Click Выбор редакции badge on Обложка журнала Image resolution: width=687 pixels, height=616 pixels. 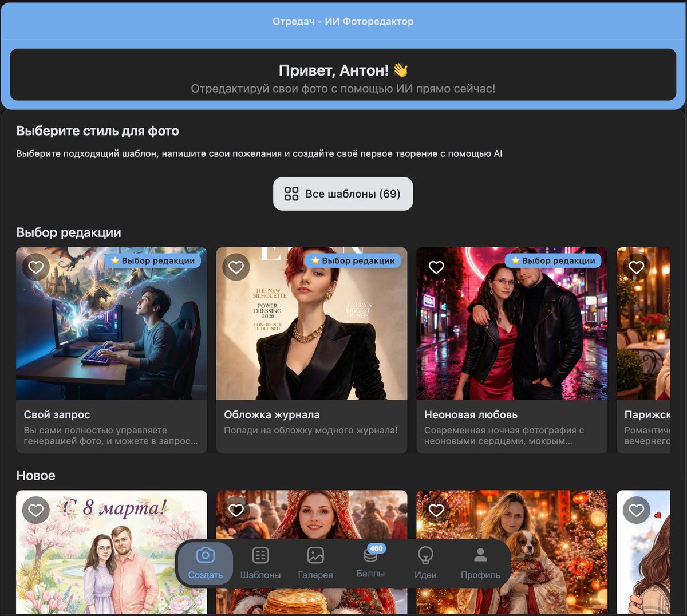tap(353, 260)
